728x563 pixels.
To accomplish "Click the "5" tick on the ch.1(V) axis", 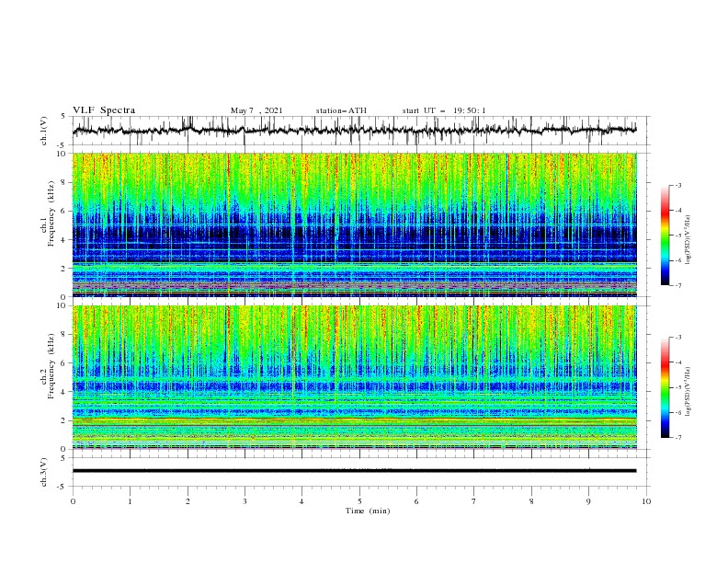I will tap(63, 116).
